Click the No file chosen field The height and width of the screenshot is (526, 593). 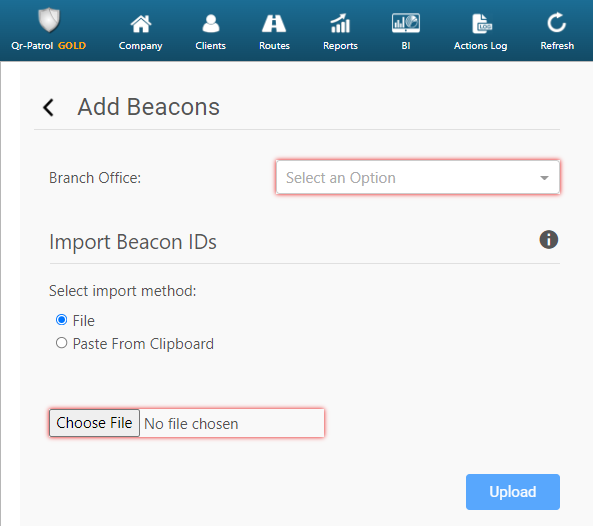[231, 423]
